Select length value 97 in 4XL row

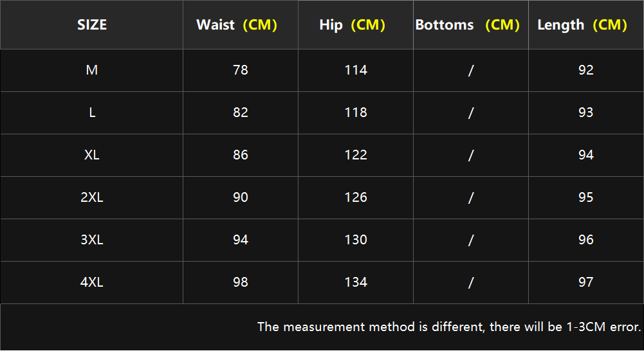(x=586, y=282)
